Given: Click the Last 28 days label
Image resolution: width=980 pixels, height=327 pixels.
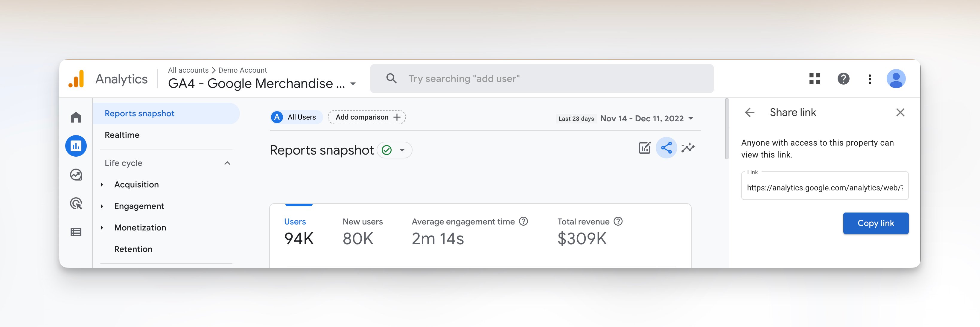Looking at the screenshot, I should 576,119.
